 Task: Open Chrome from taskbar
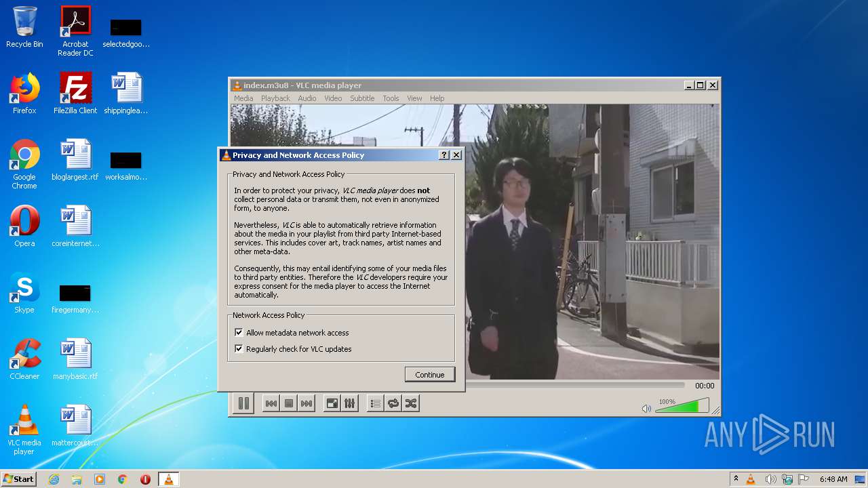pos(122,479)
